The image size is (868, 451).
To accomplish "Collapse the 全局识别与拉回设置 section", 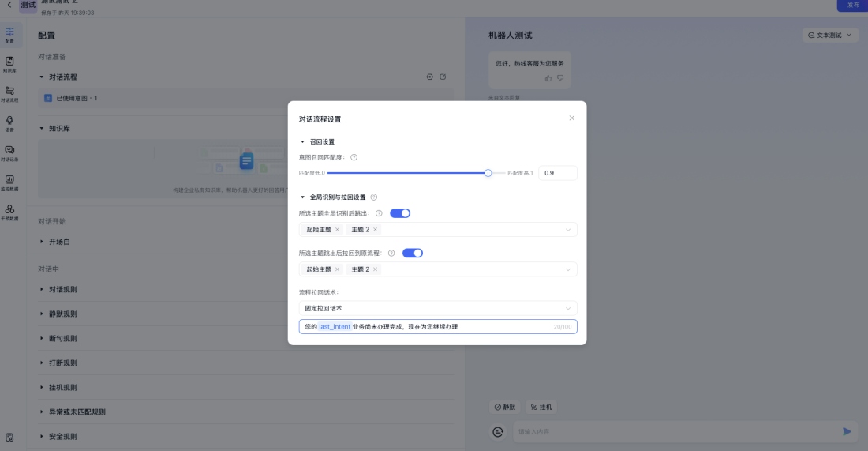I will [x=302, y=197].
